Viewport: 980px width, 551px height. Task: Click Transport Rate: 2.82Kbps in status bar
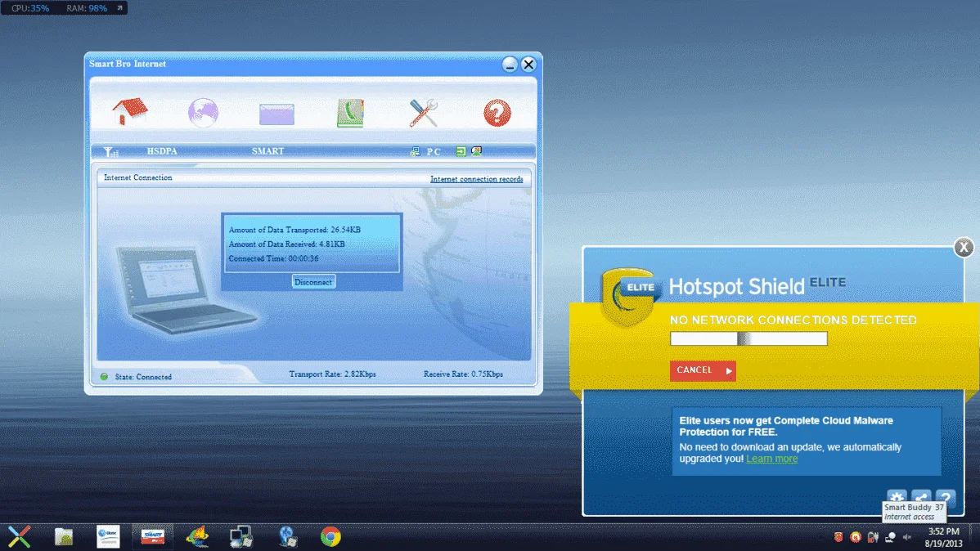(332, 374)
